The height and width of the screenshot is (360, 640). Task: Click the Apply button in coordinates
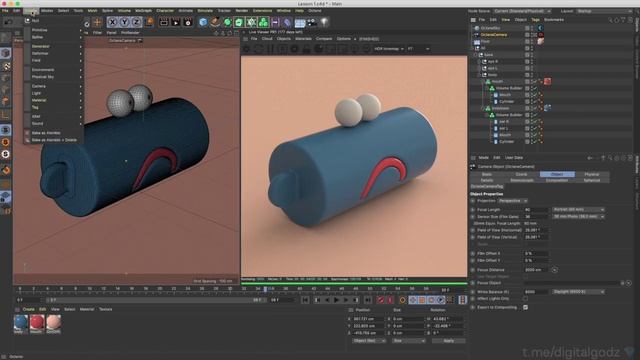pos(449,341)
